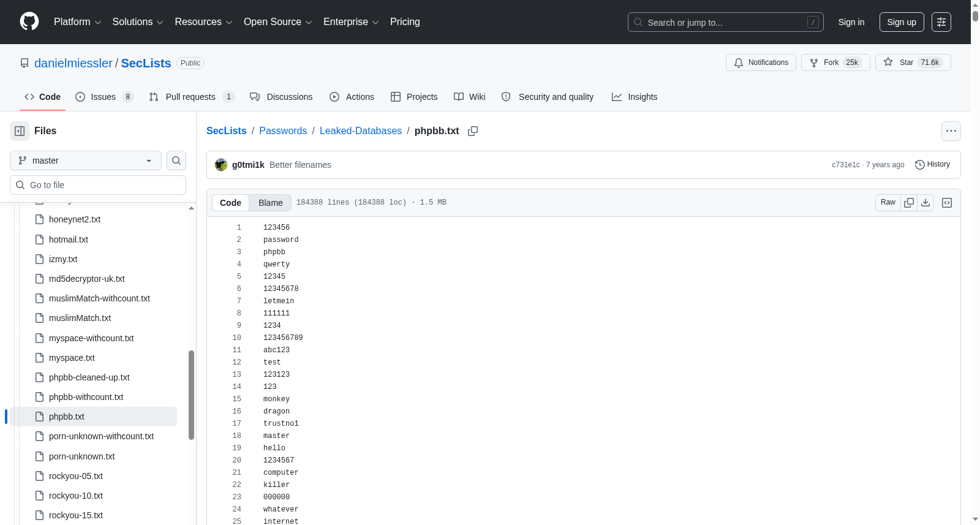Switch to the Code repository tab
This screenshot has height=525, width=980.
[43, 97]
